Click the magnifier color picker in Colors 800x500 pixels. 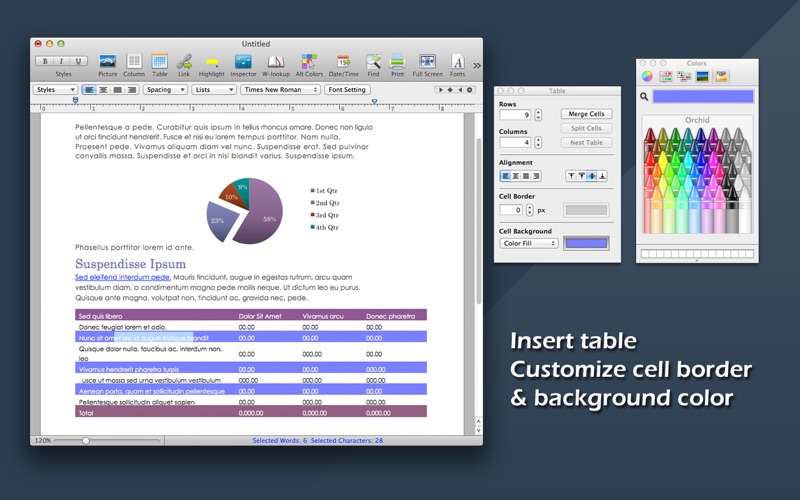644,96
